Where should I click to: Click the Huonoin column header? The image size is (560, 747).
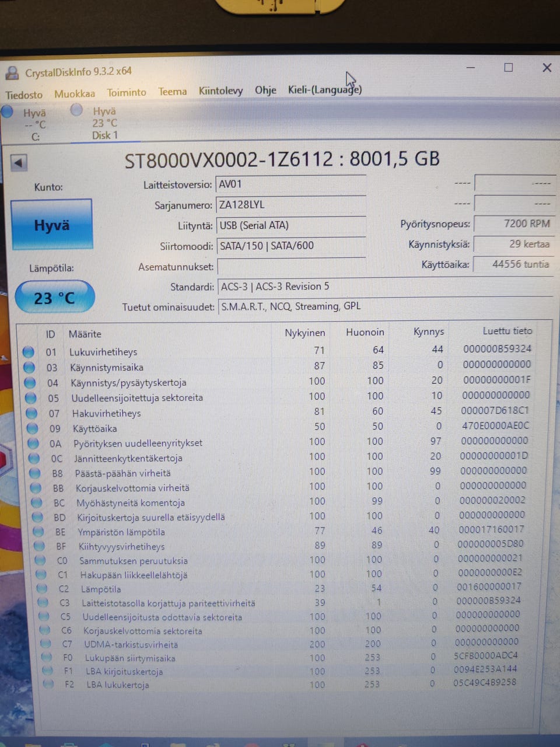coord(365,332)
